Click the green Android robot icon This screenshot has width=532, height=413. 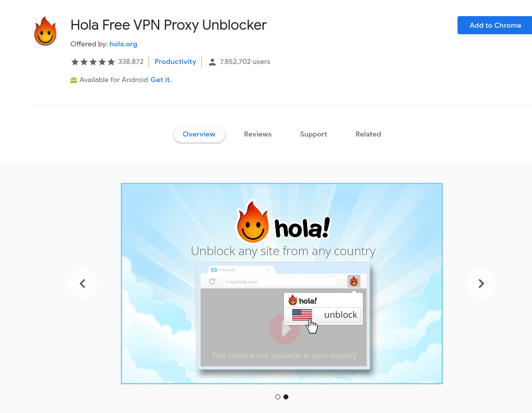coord(73,80)
